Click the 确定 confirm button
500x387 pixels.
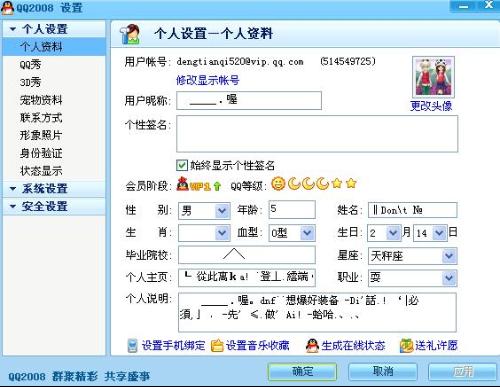303,372
